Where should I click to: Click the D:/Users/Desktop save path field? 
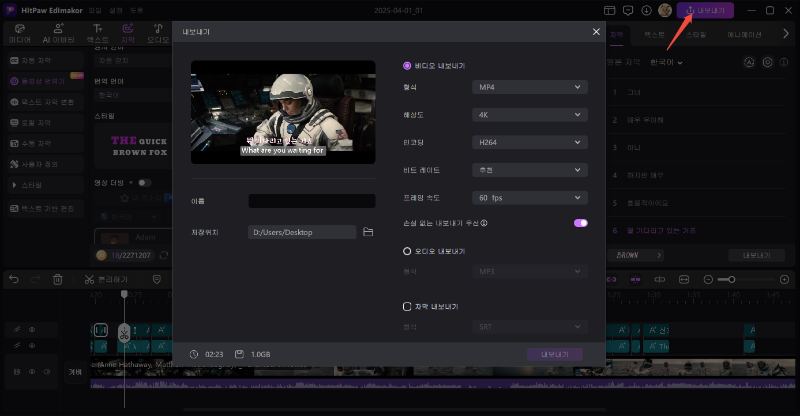pyautogui.click(x=302, y=232)
